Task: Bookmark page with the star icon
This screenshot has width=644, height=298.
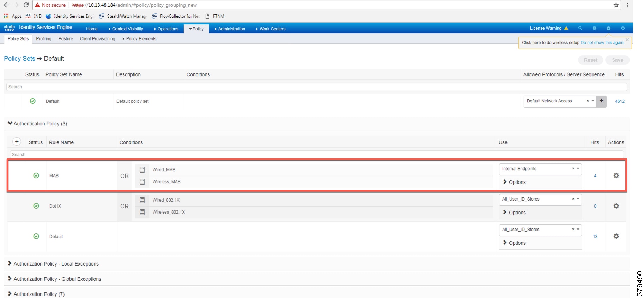Action: click(616, 5)
